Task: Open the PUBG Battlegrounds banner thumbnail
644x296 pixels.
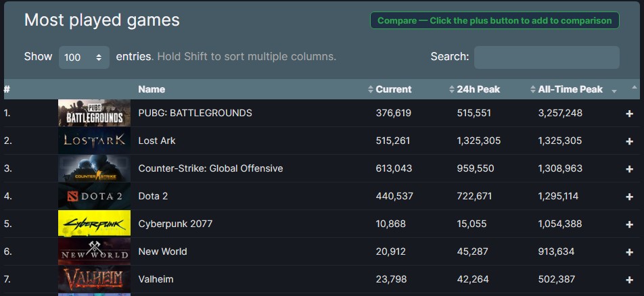Action: click(94, 113)
